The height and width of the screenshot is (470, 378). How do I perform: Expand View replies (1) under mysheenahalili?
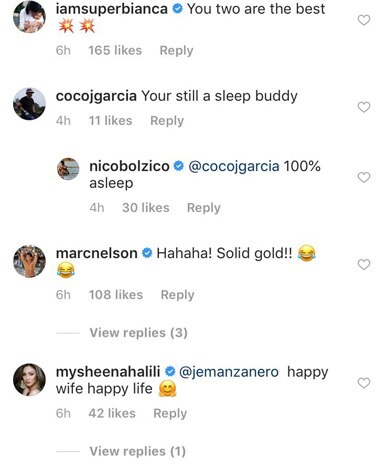pos(137,451)
